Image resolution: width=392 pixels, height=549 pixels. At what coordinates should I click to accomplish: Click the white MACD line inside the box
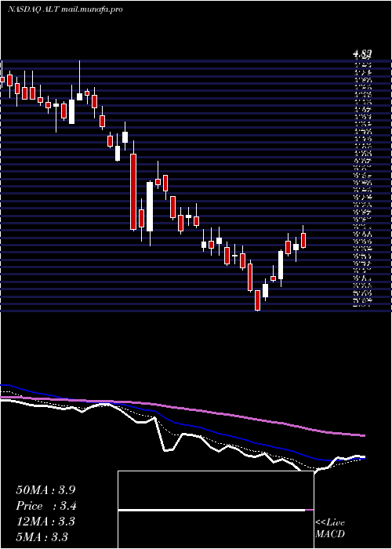pos(212,511)
